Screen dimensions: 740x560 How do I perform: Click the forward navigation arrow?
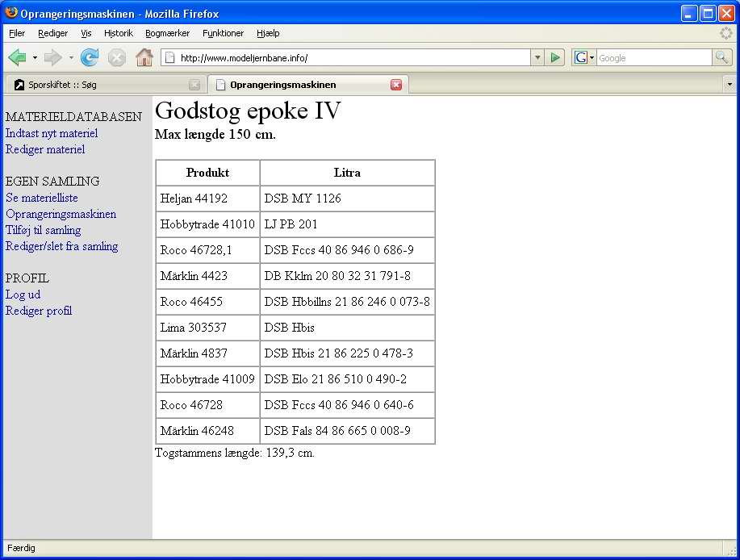pos(53,57)
